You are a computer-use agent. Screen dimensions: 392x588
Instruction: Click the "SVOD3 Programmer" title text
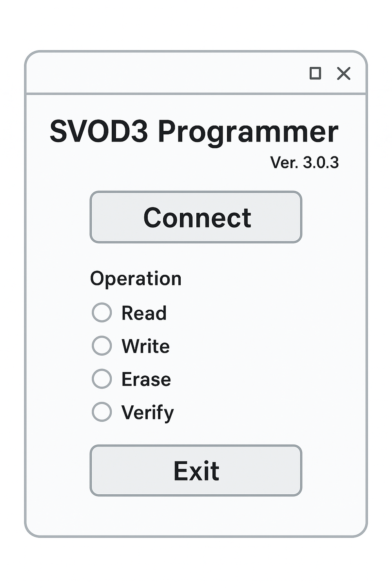194,132
